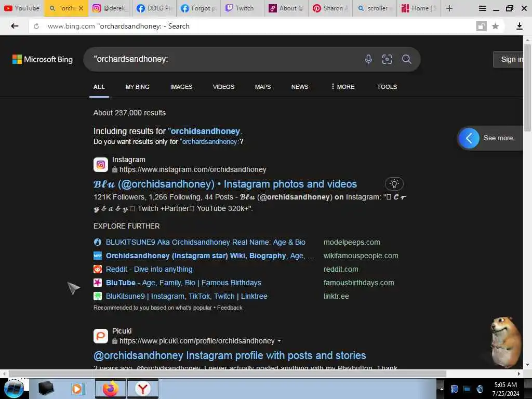
Task: Open visual search camera icon
Action: tap(387, 59)
